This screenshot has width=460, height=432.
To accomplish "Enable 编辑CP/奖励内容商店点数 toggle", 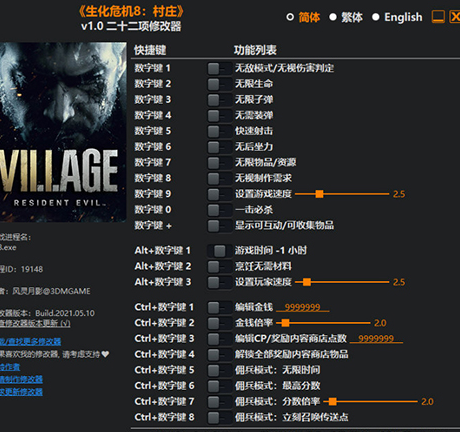I will point(219,339).
